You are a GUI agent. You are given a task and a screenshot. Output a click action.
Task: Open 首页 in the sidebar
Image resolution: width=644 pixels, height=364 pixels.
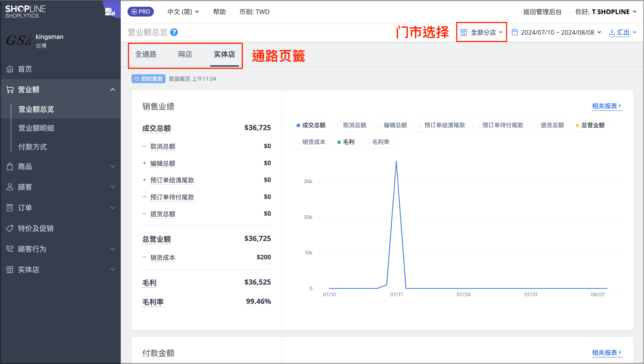point(25,69)
